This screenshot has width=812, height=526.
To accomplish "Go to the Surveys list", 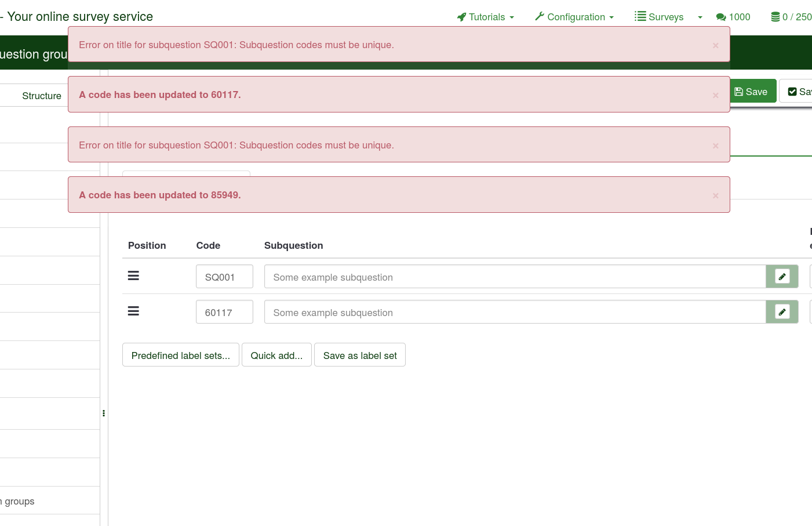I will click(660, 17).
